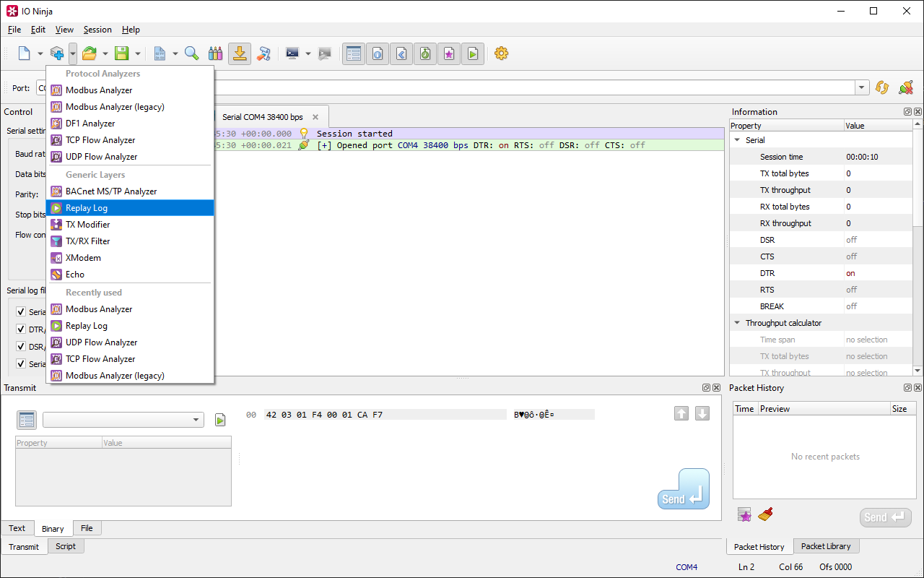Open the Port combo box dropdown arrow
924x578 pixels.
click(x=862, y=88)
